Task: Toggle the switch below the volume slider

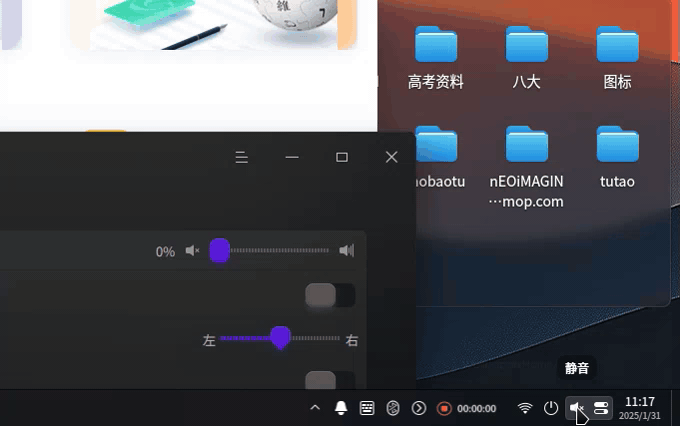Action: (330, 295)
